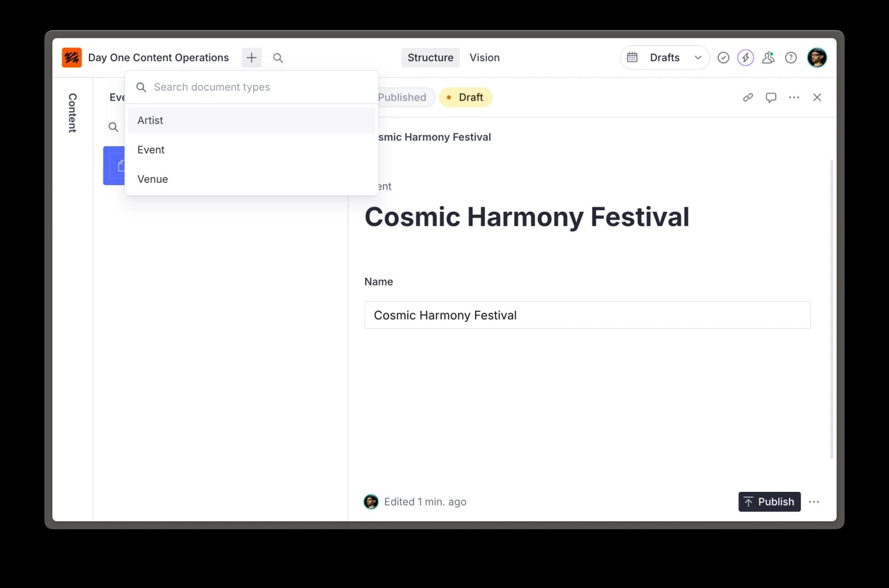Click the Draft version chip
Viewport: 889px width, 588px height.
click(x=466, y=97)
